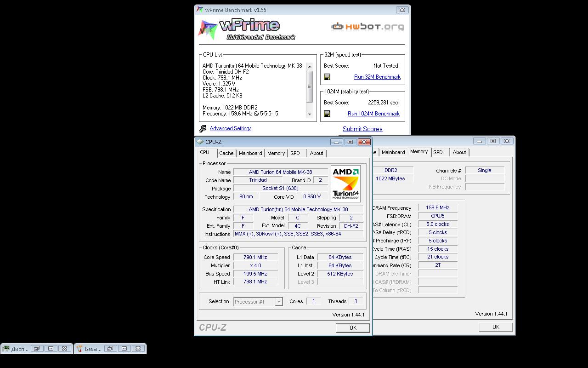This screenshot has height=368, width=588.
Task: Click the Multiplier value x 4.0
Action: [255, 265]
